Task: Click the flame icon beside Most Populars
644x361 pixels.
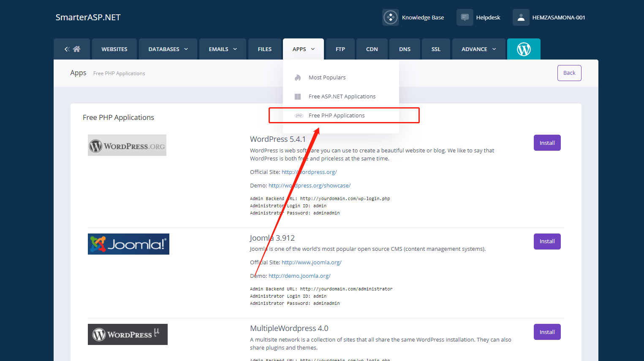Action: pos(297,77)
